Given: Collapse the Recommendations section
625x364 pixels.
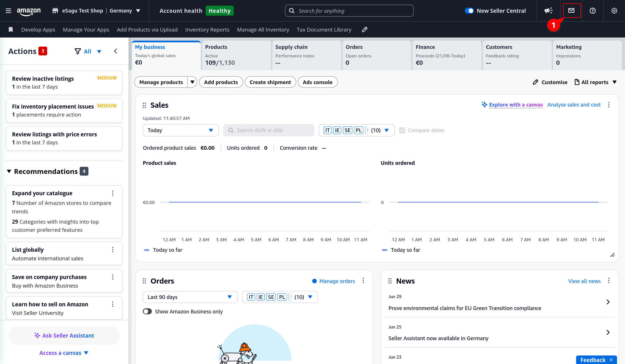Looking at the screenshot, I should tap(9, 171).
